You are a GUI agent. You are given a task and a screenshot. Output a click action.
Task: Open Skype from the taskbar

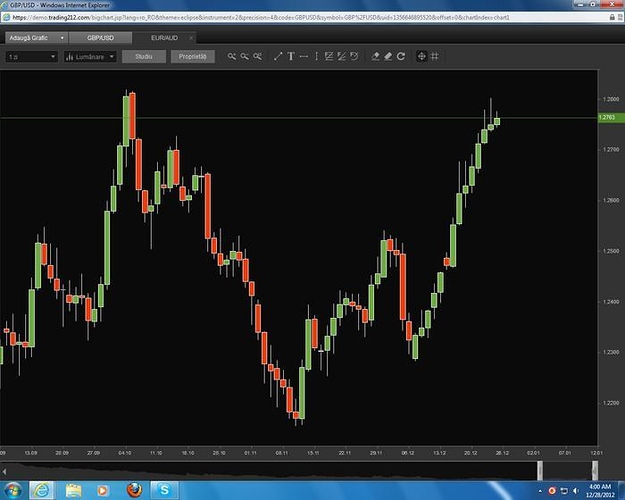[x=164, y=490]
